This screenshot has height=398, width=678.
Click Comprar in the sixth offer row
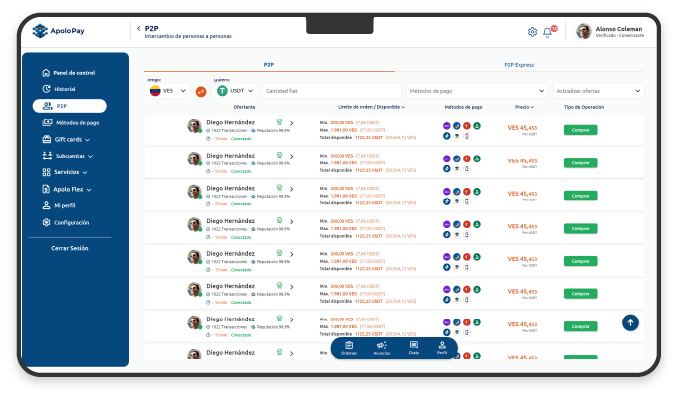pos(580,293)
